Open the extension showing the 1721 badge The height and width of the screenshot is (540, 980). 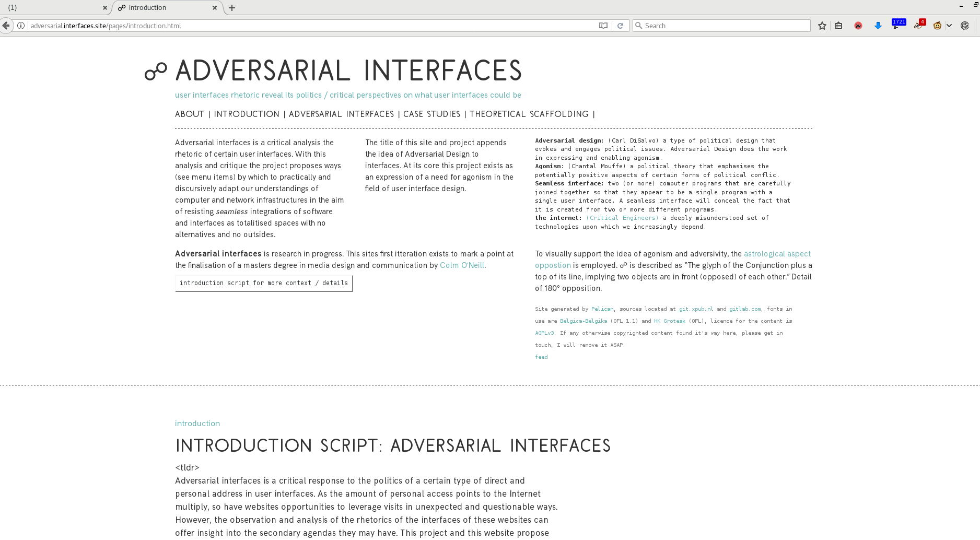(897, 25)
